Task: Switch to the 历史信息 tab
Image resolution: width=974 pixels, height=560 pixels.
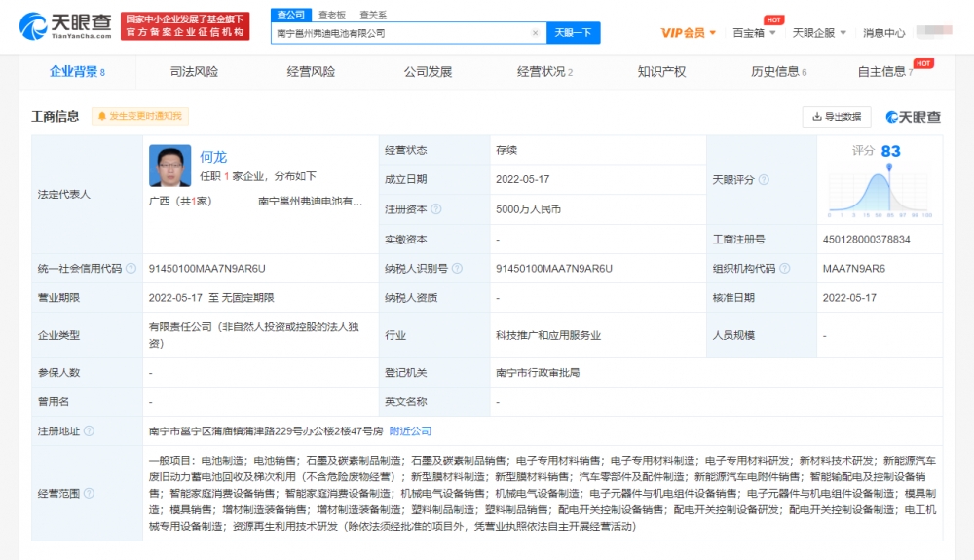Action: pyautogui.click(x=778, y=72)
